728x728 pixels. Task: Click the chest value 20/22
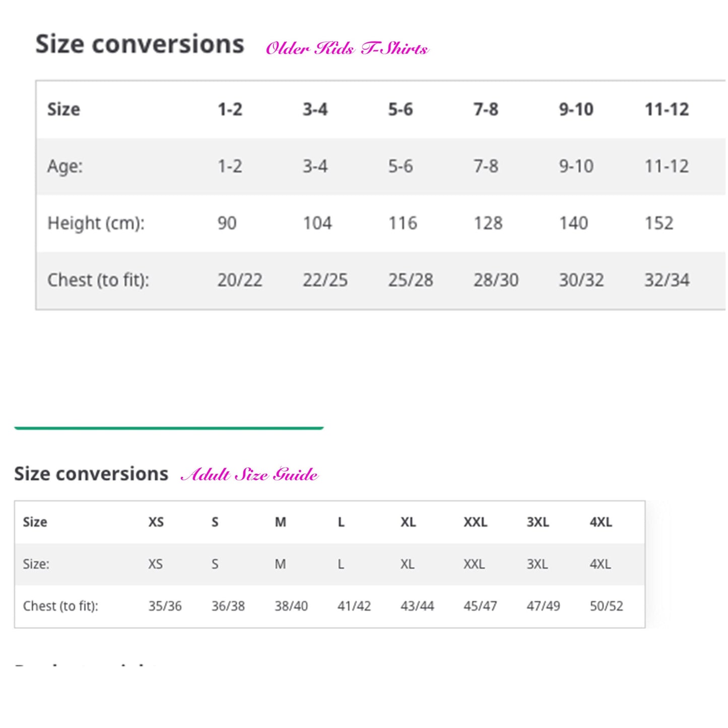pos(240,280)
